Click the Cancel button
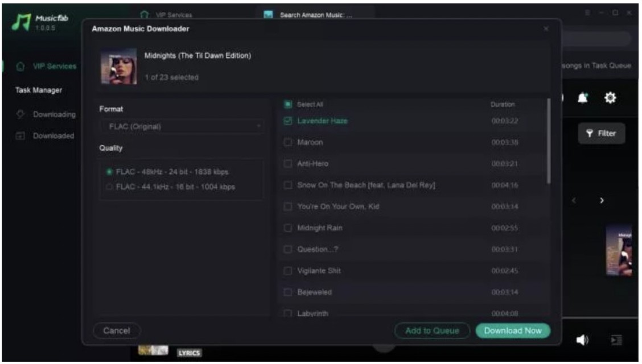Image resolution: width=642 pixels, height=364 pixels. click(117, 330)
